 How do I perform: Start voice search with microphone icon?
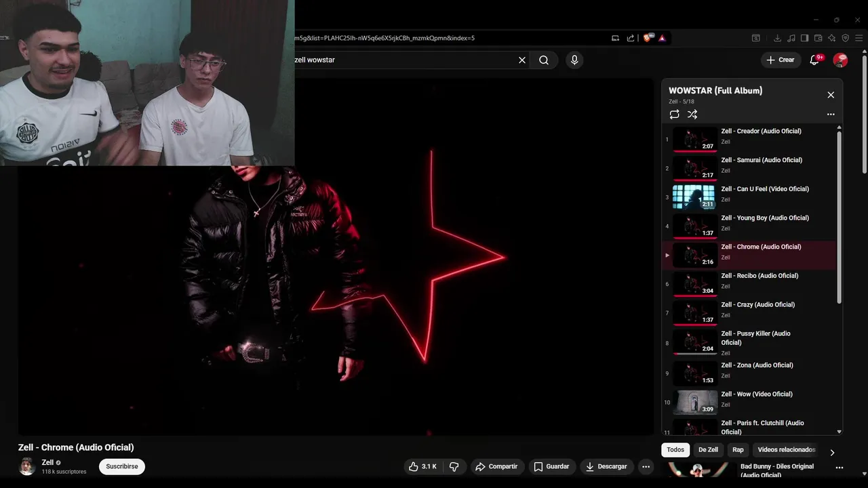point(574,60)
